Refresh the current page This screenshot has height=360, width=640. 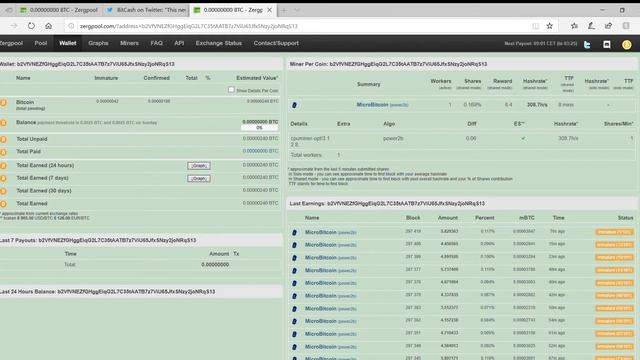tap(31, 26)
